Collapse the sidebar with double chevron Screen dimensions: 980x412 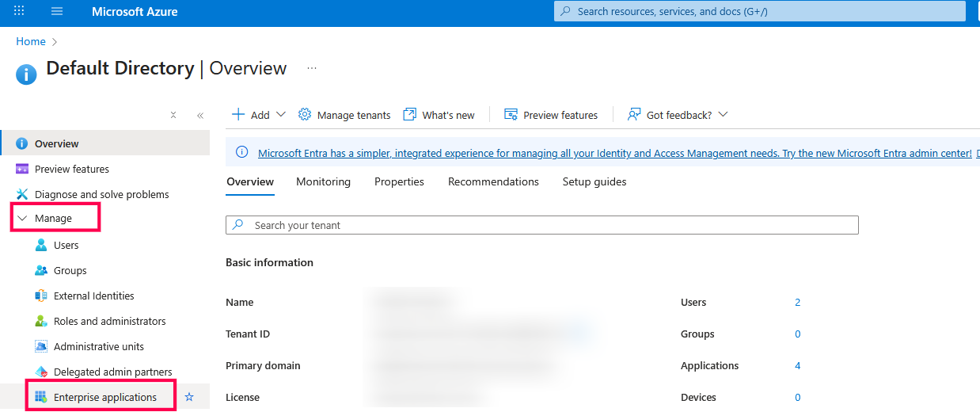pos(200,115)
